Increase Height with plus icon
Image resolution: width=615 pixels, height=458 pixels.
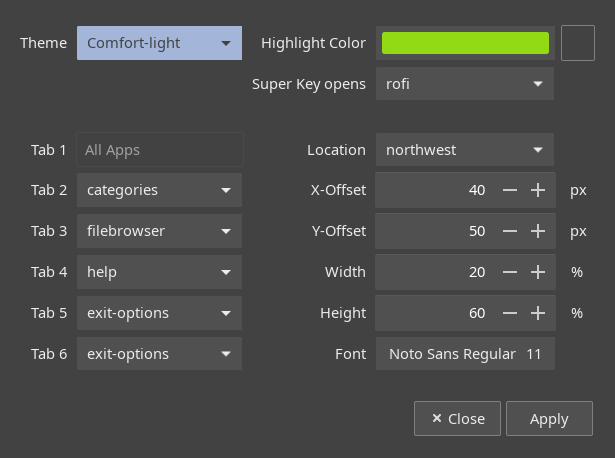538,313
